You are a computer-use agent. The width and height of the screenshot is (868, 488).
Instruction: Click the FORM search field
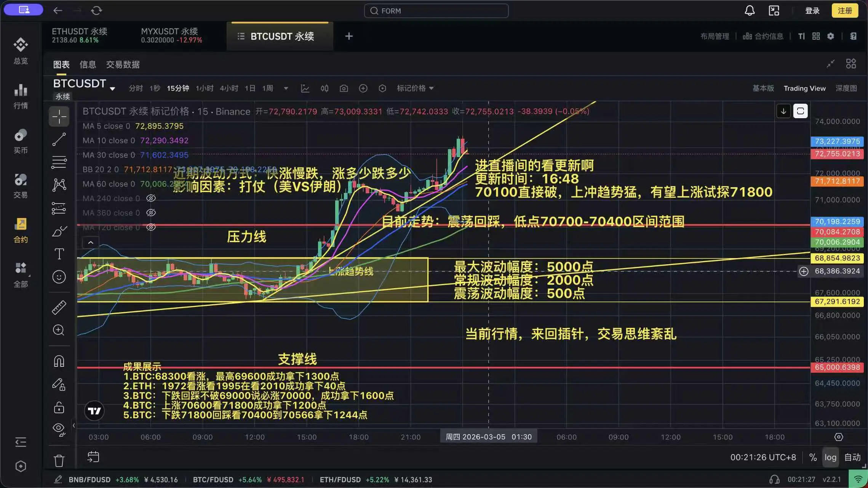(436, 11)
